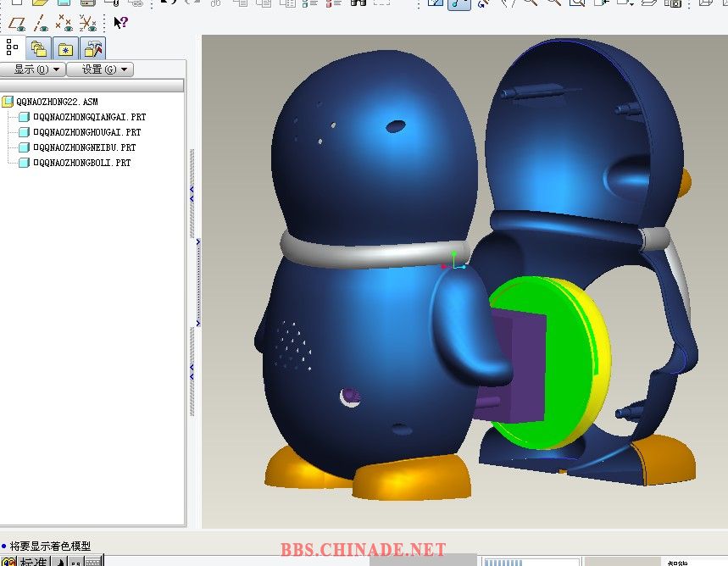
Task: Click the context-sensitive help cursor icon
Action: 120,22
